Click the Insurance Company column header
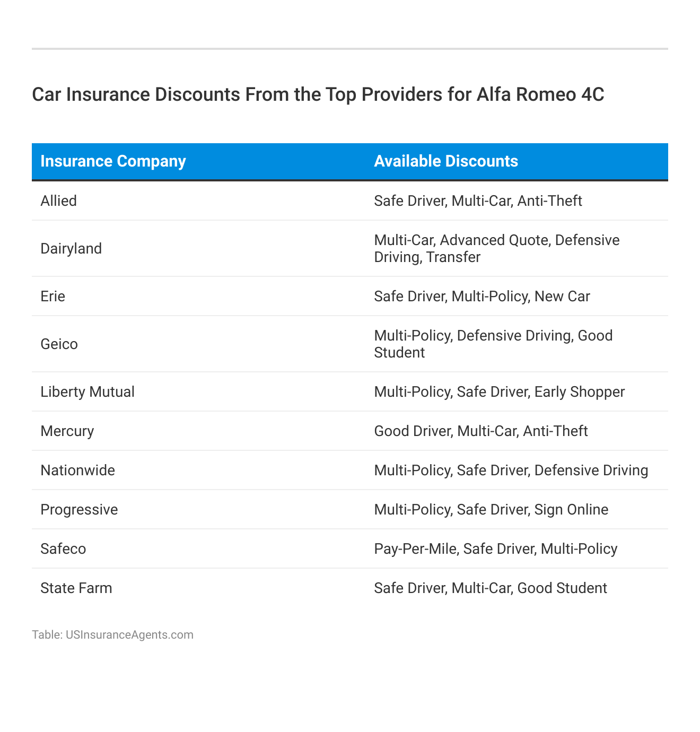The width and height of the screenshot is (700, 732). coord(113,161)
